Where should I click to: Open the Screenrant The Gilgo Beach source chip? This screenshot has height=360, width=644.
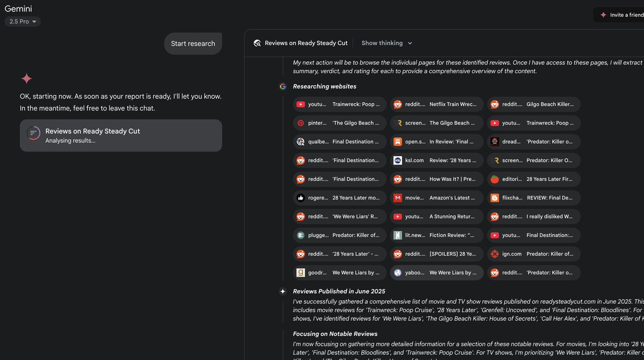pos(437,123)
